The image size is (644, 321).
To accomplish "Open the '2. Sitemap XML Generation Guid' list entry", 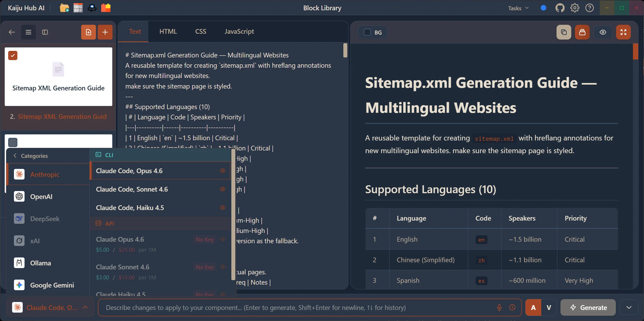I will click(x=58, y=116).
